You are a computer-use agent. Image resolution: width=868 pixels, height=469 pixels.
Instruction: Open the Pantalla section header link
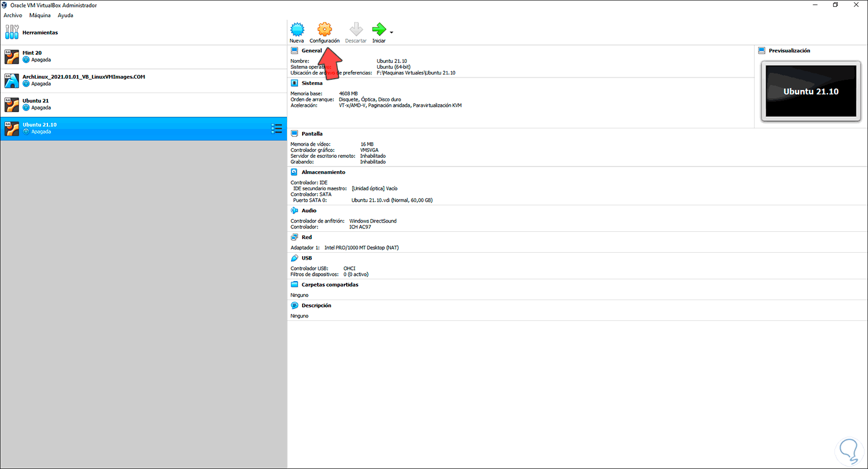[x=312, y=134]
